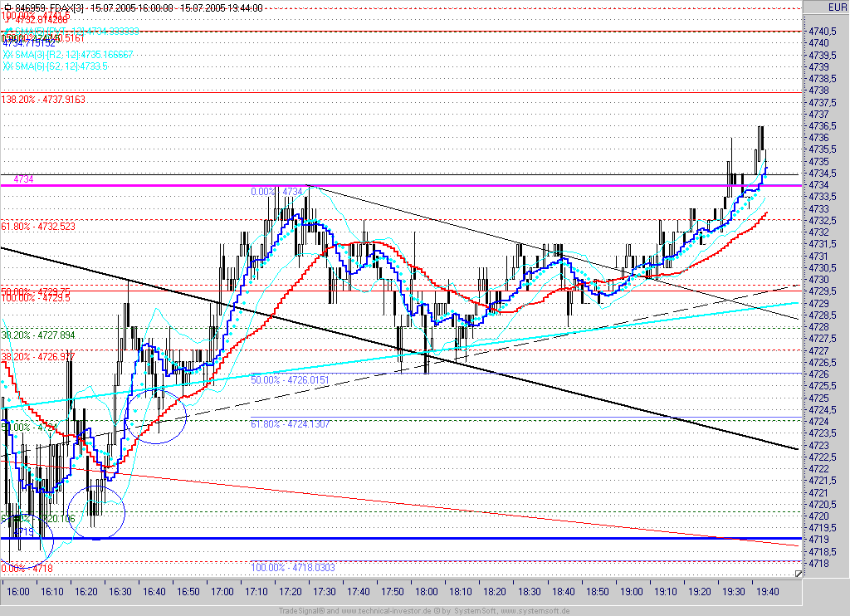Click the XX marker icon beside SMA(6) legend

pos(7,66)
